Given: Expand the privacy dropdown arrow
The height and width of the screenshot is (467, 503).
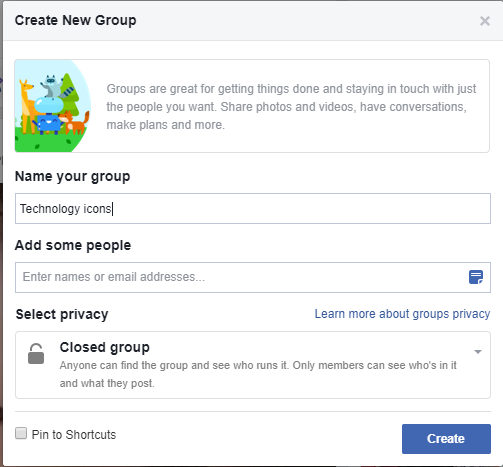Looking at the screenshot, I should 478,352.
